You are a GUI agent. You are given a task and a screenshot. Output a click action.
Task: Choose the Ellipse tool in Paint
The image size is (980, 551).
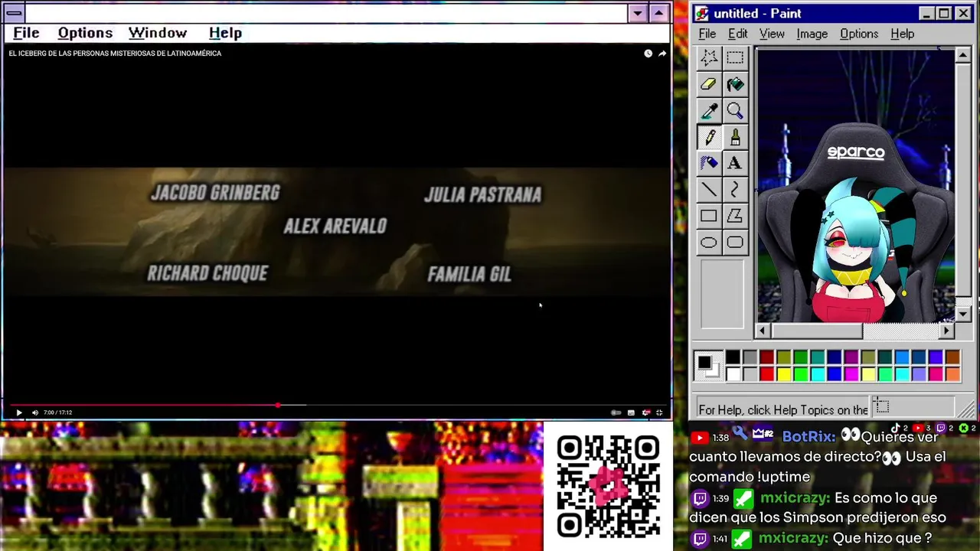709,243
